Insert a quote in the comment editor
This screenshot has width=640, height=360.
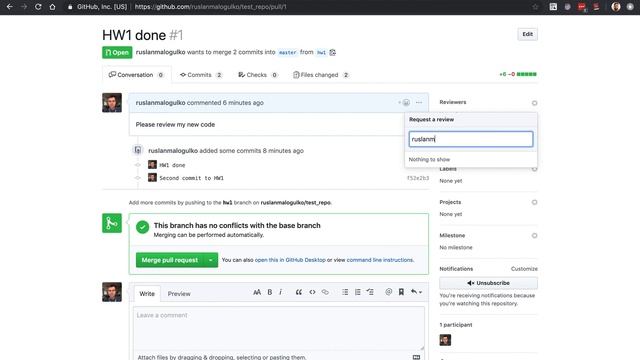[299, 292]
